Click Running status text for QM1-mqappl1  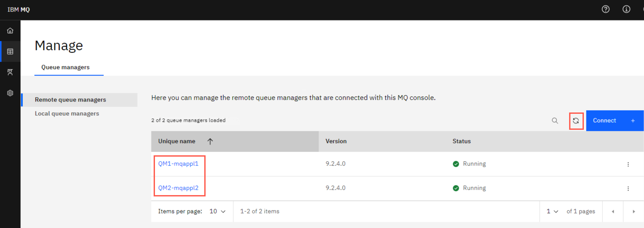(x=474, y=164)
